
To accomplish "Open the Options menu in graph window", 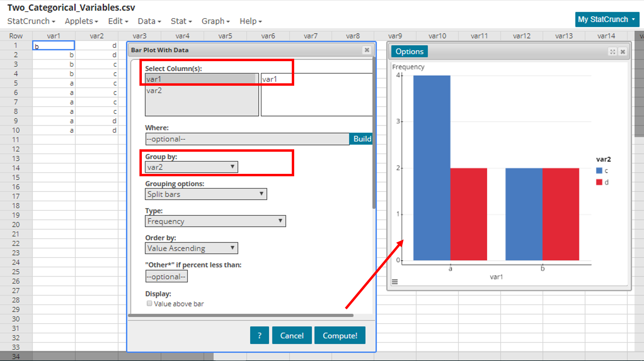I will click(409, 52).
